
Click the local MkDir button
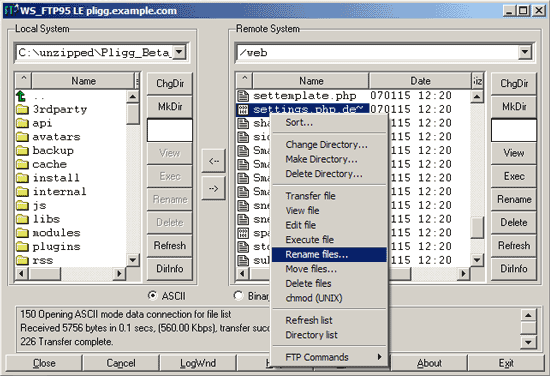(x=170, y=106)
